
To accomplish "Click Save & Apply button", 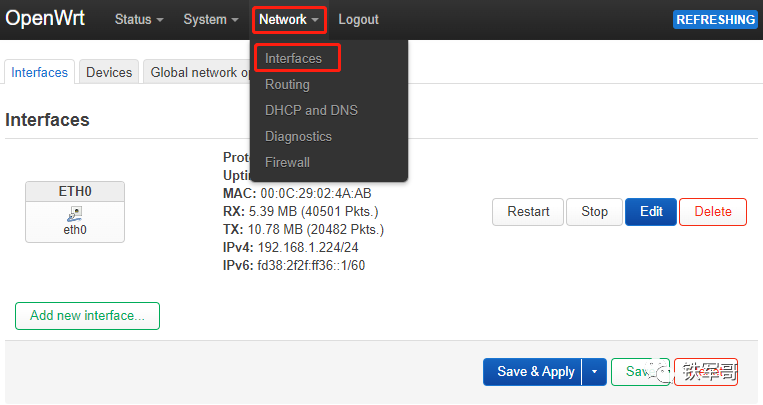I will (x=533, y=372).
